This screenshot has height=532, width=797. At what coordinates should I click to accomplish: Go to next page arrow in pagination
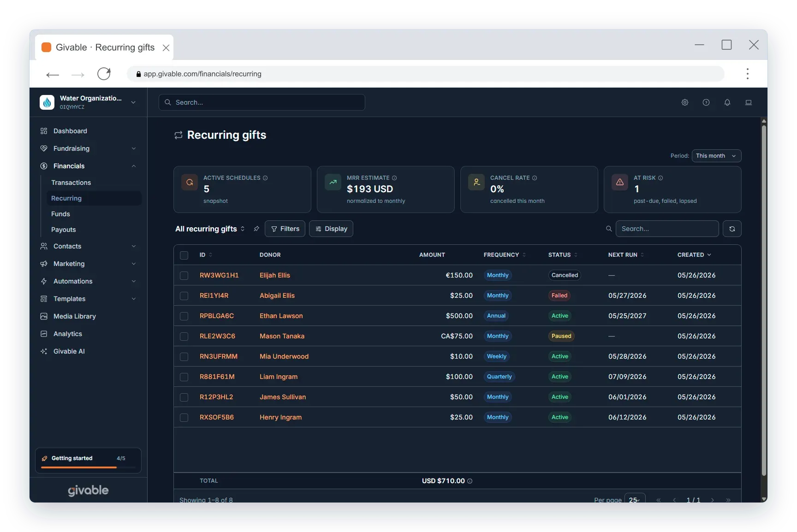[x=713, y=500]
